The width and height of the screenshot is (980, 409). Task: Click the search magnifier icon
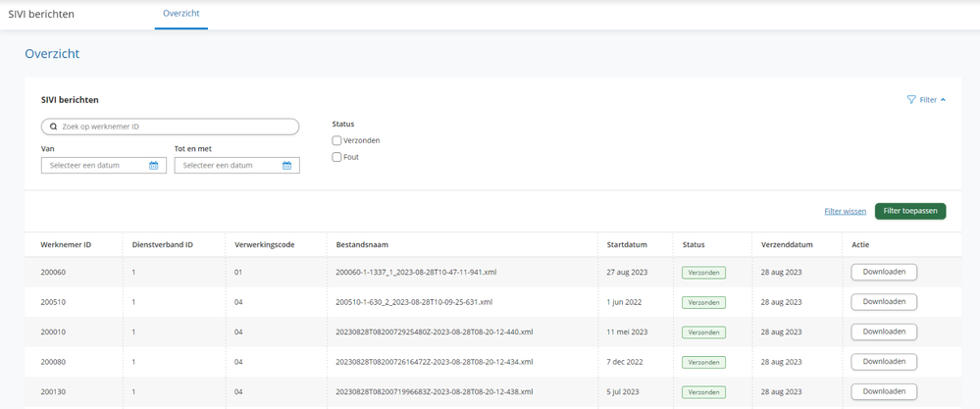53,127
